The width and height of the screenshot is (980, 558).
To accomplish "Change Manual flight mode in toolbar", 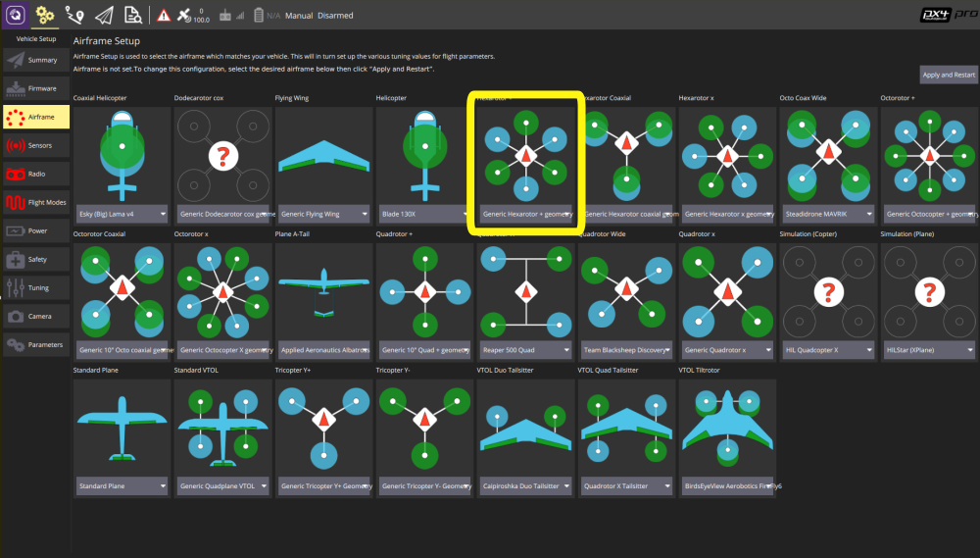I will (x=299, y=16).
